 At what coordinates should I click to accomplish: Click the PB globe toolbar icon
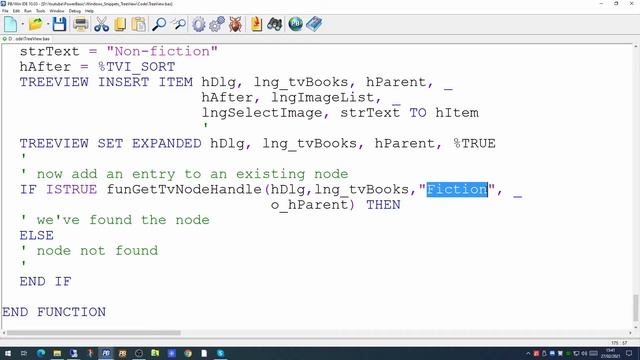295,24
